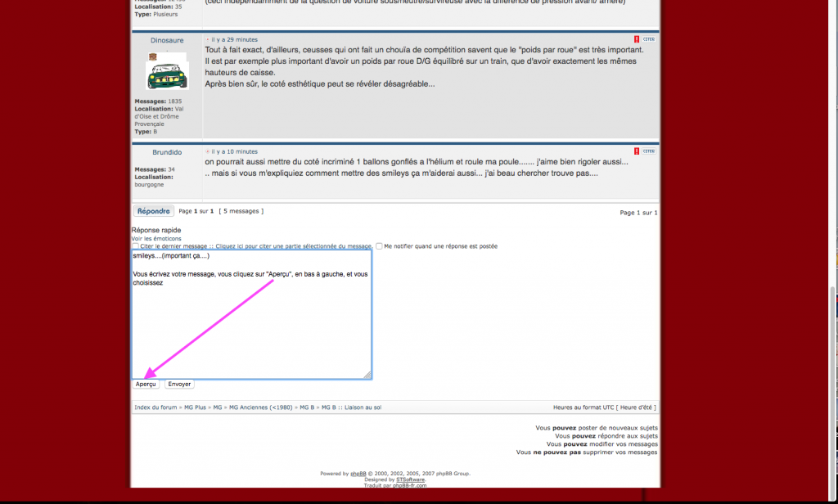Click inside the quick reply text area
This screenshot has height=504, width=838.
click(252, 315)
